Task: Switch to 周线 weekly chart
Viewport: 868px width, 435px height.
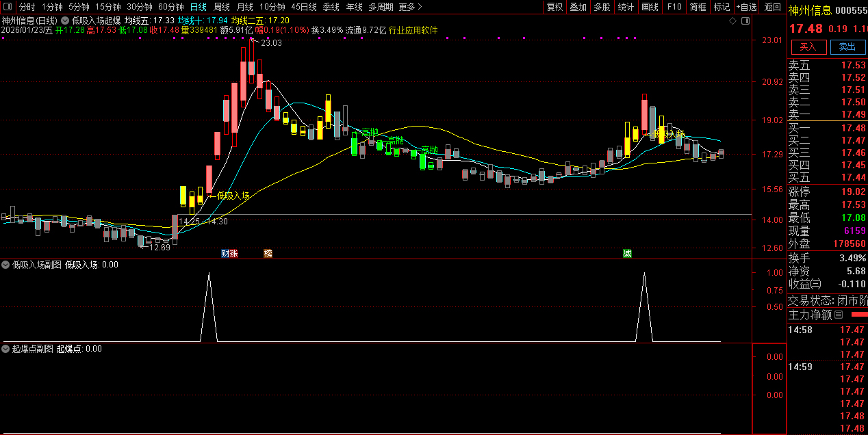Action: click(x=222, y=7)
